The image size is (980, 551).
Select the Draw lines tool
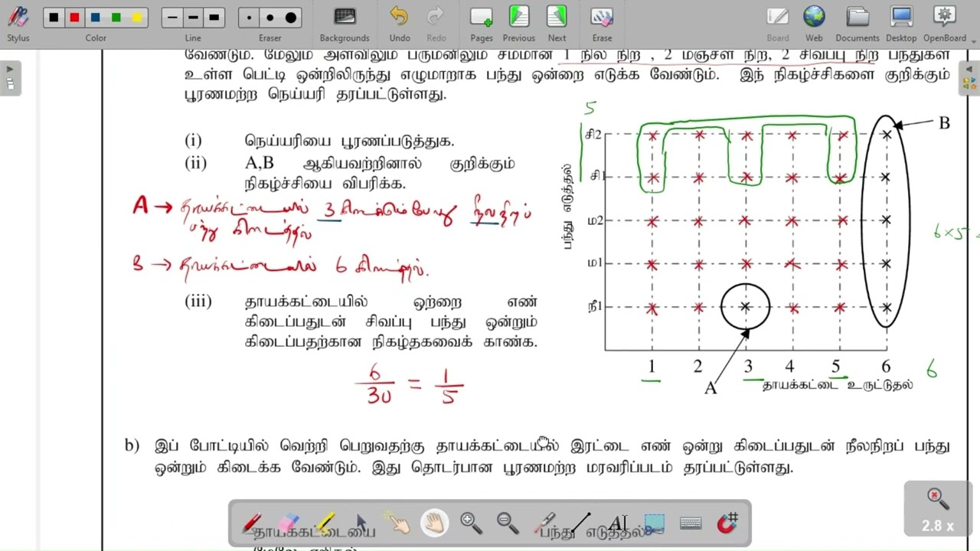point(581,523)
